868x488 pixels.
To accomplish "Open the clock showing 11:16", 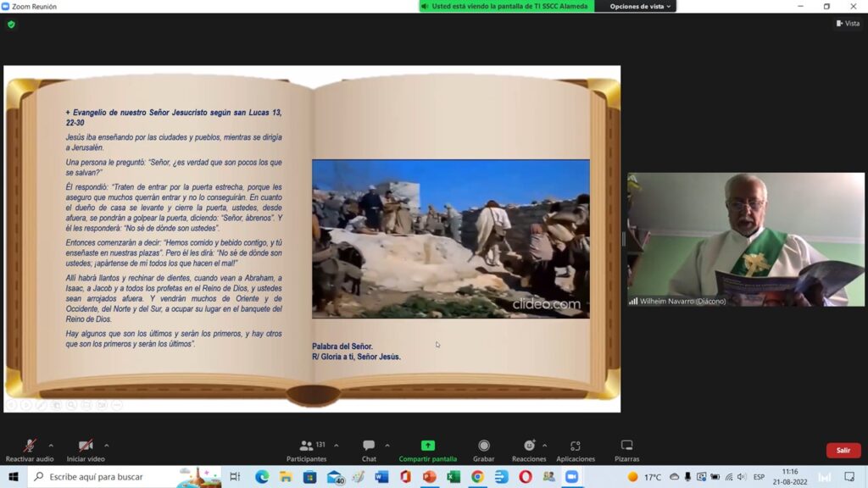I will click(790, 476).
